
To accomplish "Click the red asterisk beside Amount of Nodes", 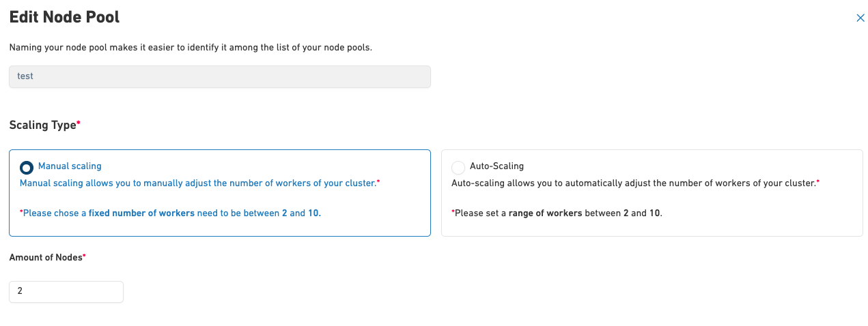I will pyautogui.click(x=84, y=256).
